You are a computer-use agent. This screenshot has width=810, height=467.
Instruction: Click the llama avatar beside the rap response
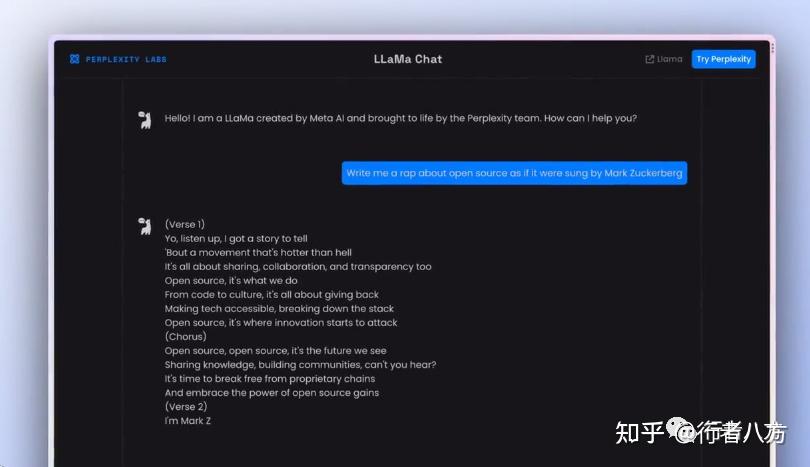tap(145, 226)
